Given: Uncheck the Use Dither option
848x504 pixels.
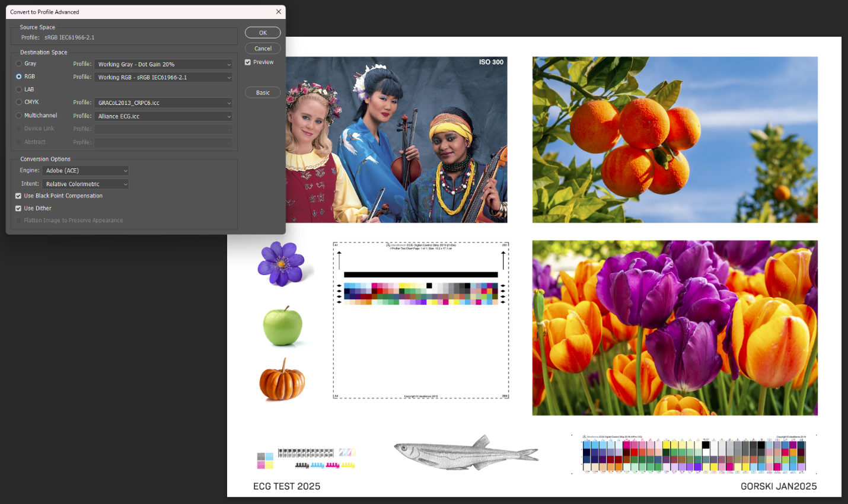Looking at the screenshot, I should [x=18, y=209].
